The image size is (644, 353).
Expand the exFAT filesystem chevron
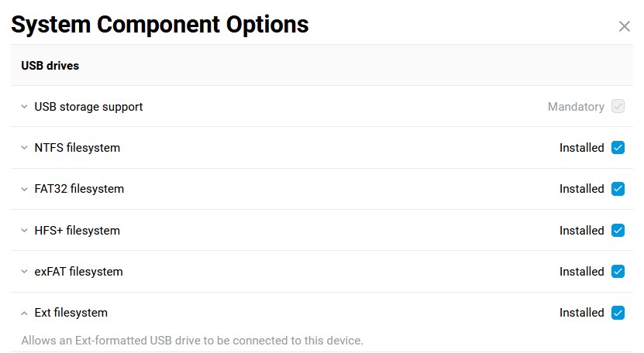(24, 272)
